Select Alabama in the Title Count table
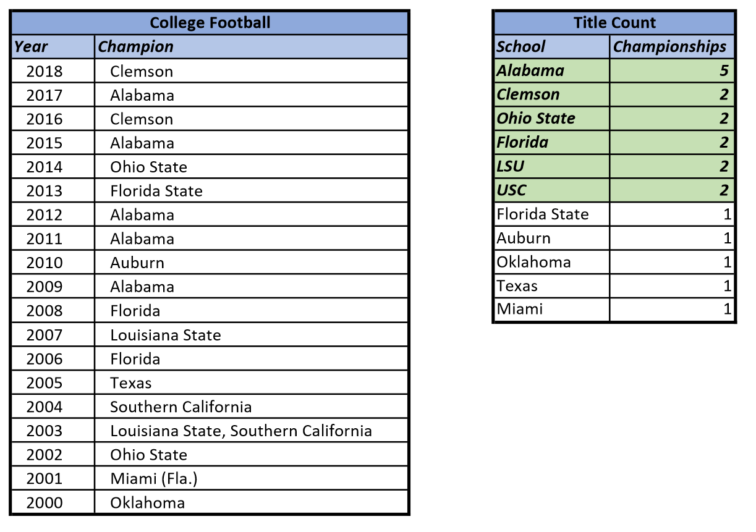 530,70
